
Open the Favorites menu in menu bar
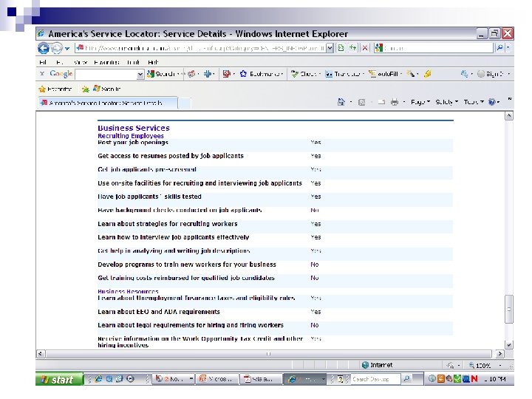pyautogui.click(x=106, y=62)
